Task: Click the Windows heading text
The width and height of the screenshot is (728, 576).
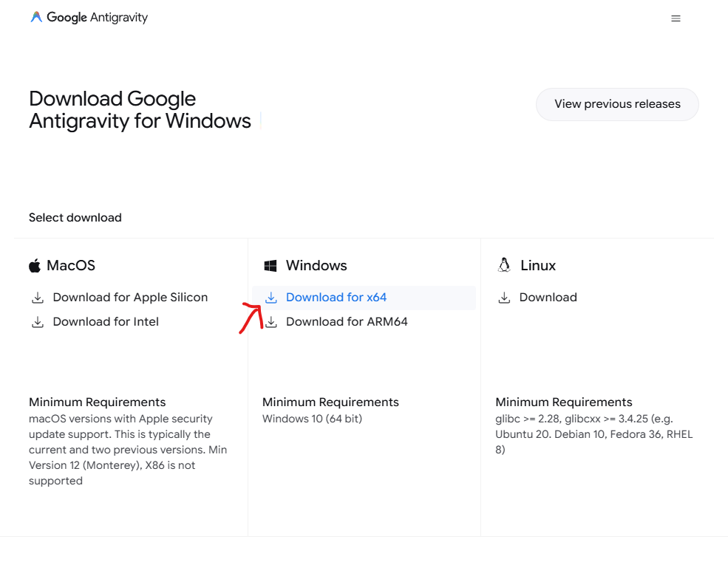Action: pyautogui.click(x=316, y=265)
